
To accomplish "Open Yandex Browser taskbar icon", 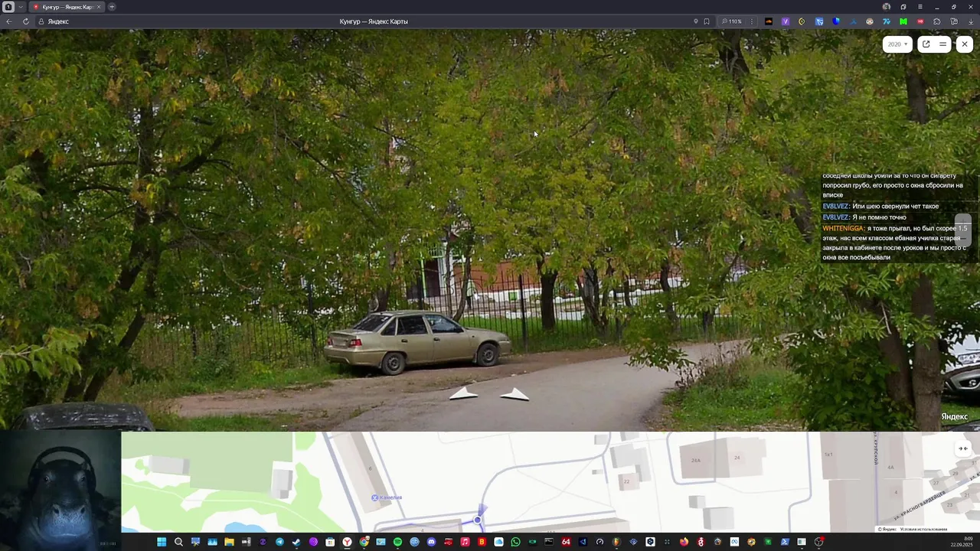I will pos(347,542).
